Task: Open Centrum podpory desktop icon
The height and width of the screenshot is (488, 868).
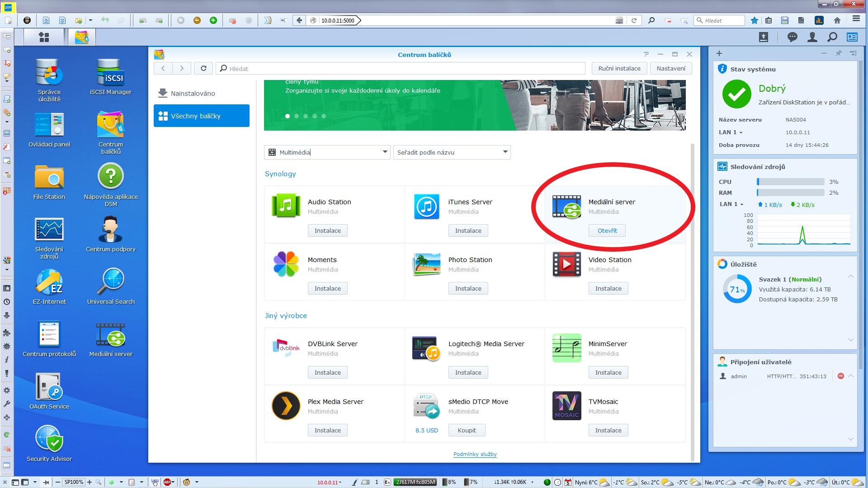Action: coord(111,234)
